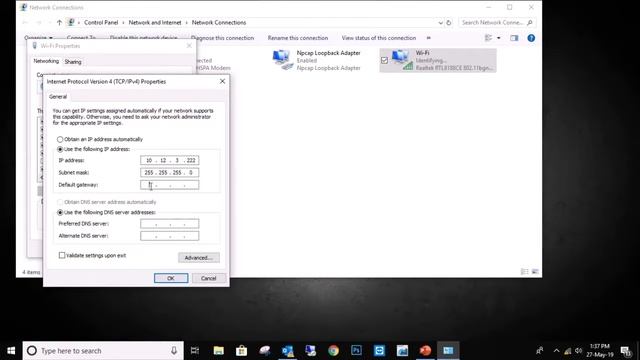The width and height of the screenshot is (640, 360).
Task: Open the view options dropdown arrow
Action: point(498,38)
